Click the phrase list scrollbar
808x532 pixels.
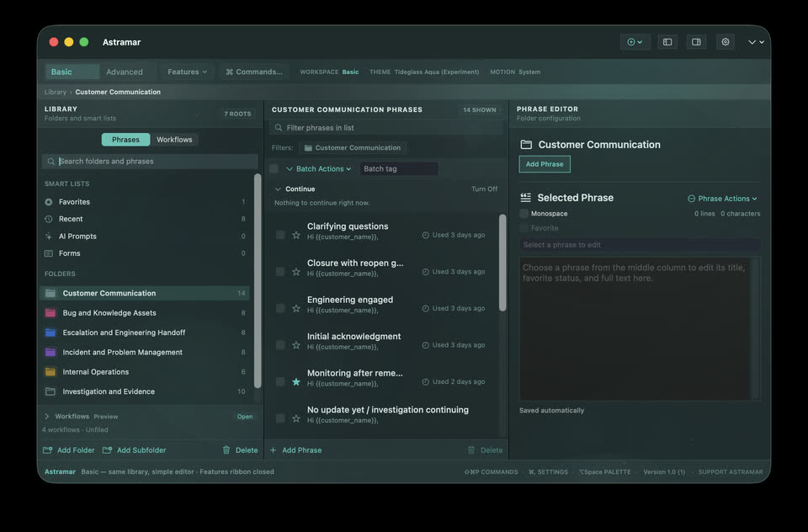(502, 263)
